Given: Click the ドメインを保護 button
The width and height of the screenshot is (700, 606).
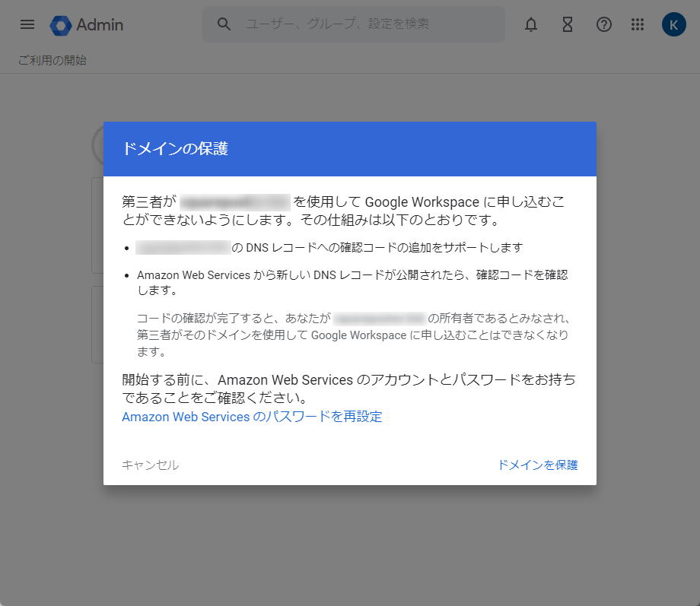Looking at the screenshot, I should click(537, 465).
